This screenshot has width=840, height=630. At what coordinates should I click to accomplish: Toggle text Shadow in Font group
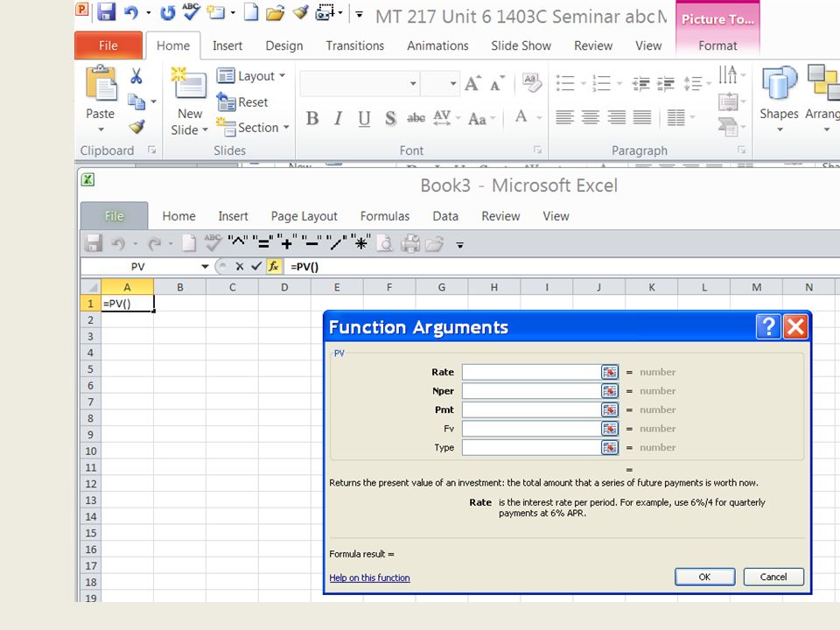pyautogui.click(x=390, y=118)
